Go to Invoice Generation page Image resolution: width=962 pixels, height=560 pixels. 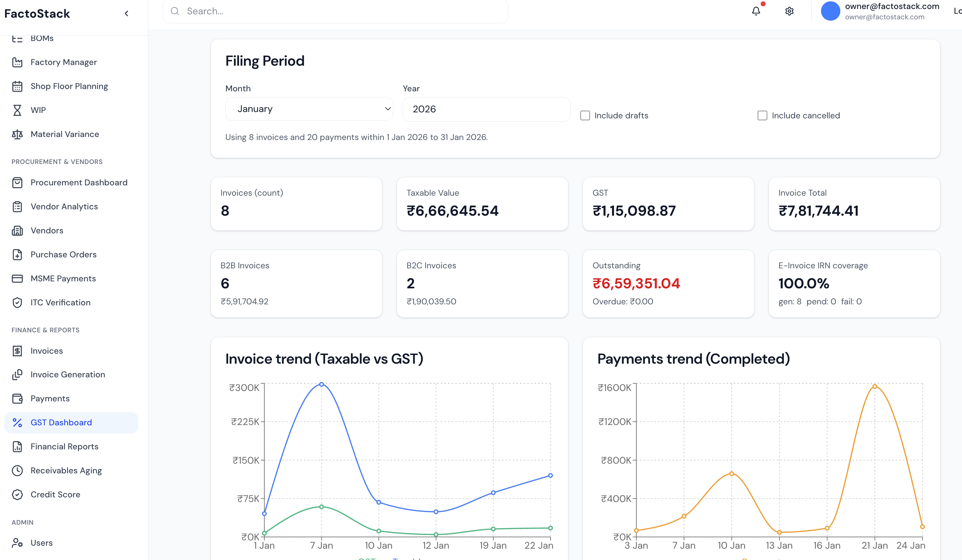[68, 374]
